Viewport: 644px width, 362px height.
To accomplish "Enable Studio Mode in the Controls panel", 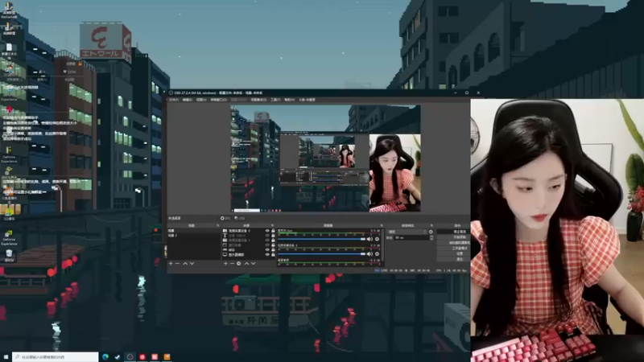I will [x=454, y=249].
